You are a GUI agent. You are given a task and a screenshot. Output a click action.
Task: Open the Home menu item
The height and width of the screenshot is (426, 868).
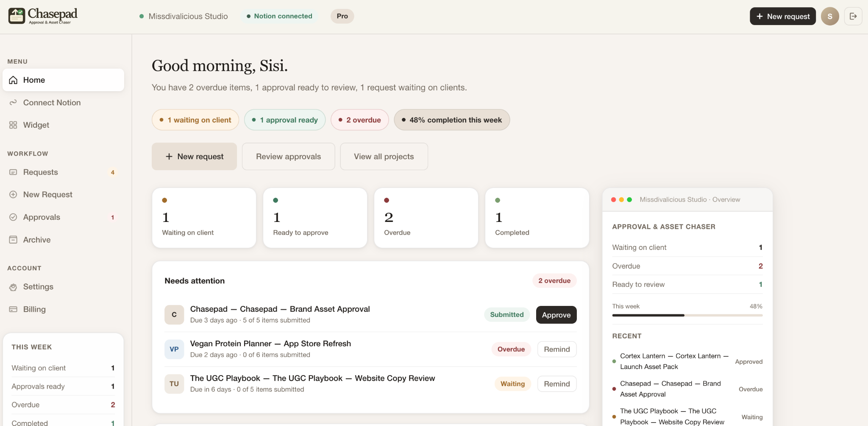63,80
